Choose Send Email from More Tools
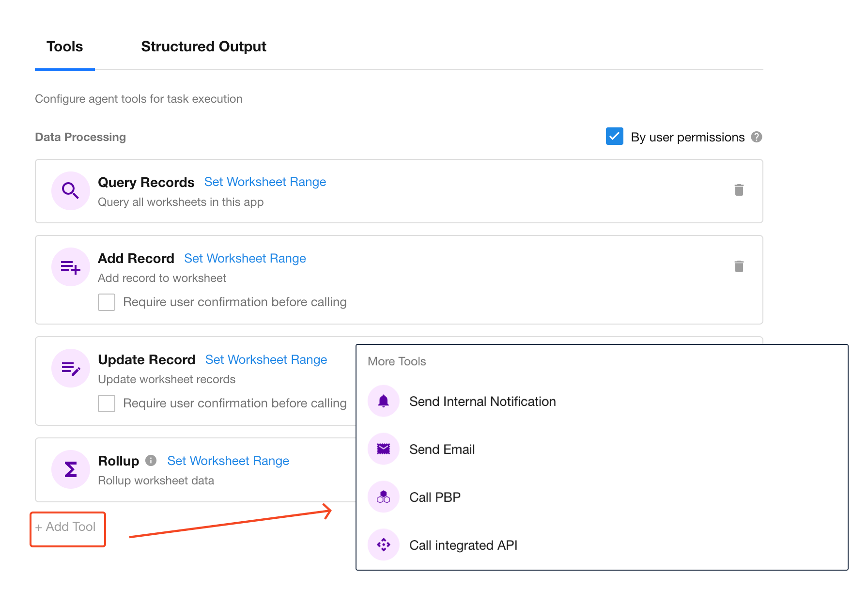868x590 pixels. (441, 450)
